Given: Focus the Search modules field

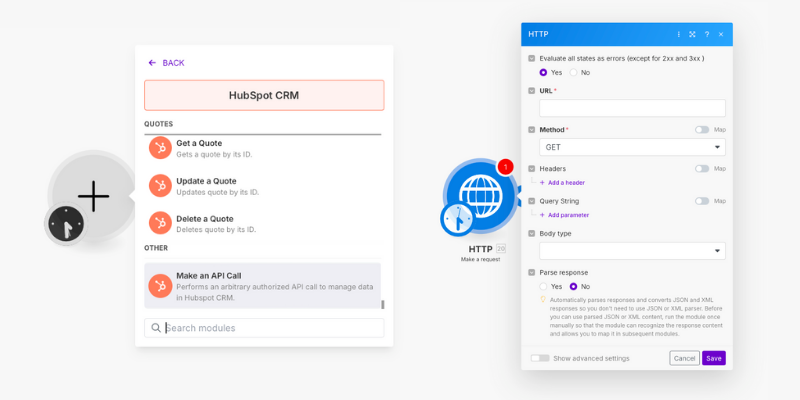Looking at the screenshot, I should point(264,328).
